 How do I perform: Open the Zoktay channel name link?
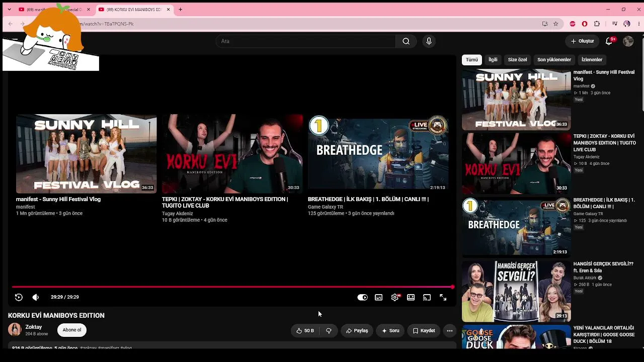tap(34, 327)
